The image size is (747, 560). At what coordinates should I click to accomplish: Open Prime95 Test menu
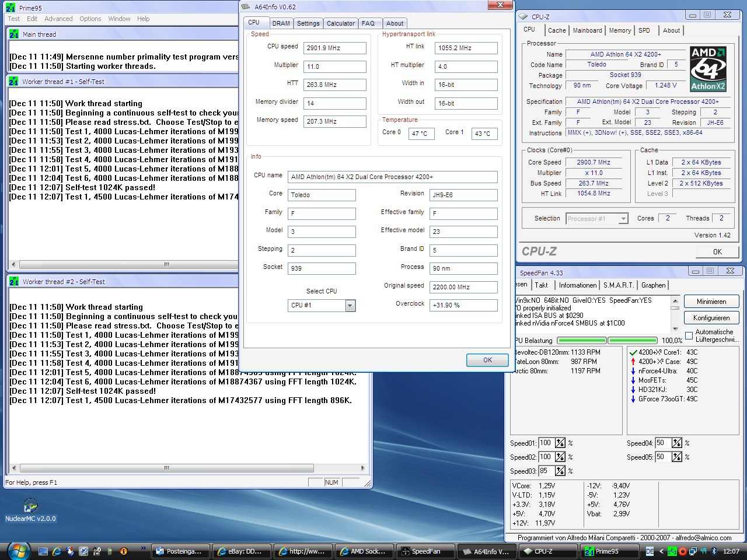[x=14, y=19]
